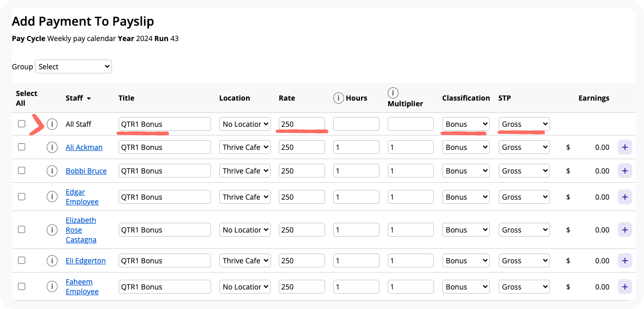Check the box for Elizabeth Rose Castagna
This screenshot has height=309, width=644.
click(22, 229)
